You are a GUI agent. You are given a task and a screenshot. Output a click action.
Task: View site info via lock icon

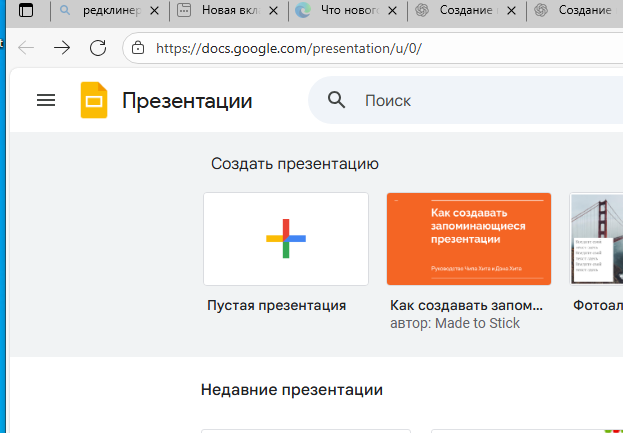tap(138, 48)
